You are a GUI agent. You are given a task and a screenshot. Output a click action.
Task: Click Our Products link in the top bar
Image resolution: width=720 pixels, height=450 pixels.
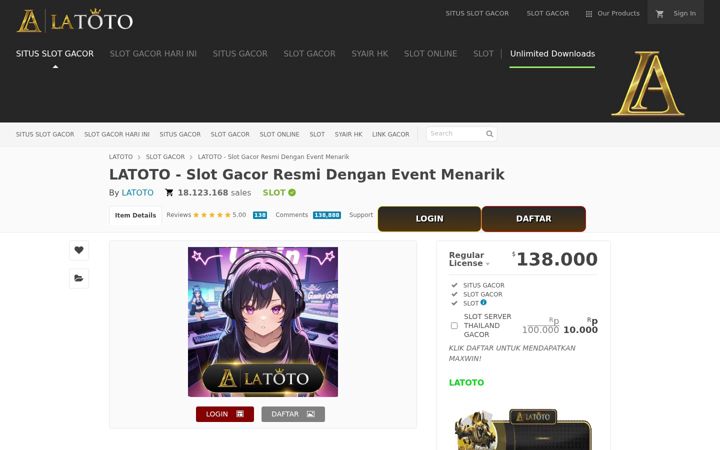[618, 14]
